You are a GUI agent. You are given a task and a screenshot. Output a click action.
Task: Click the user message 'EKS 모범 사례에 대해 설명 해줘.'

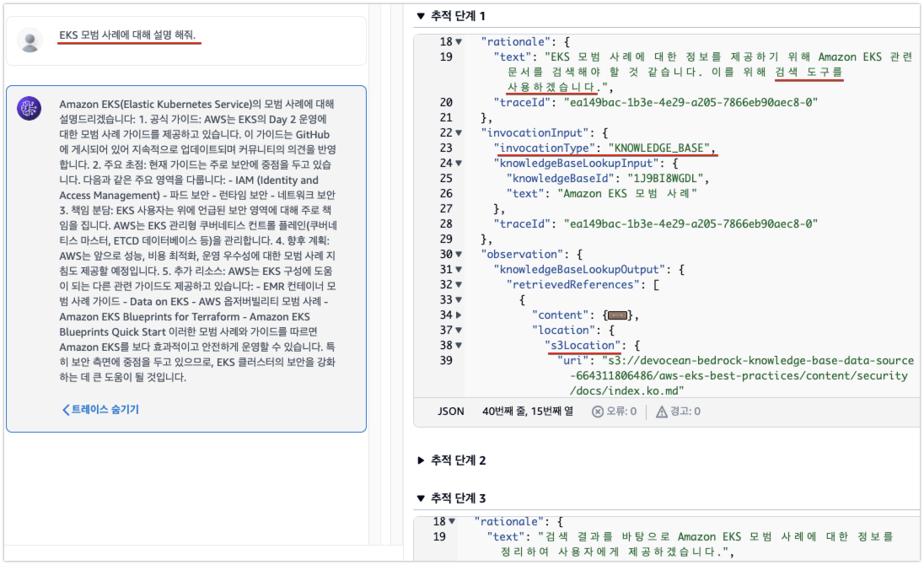127,35
